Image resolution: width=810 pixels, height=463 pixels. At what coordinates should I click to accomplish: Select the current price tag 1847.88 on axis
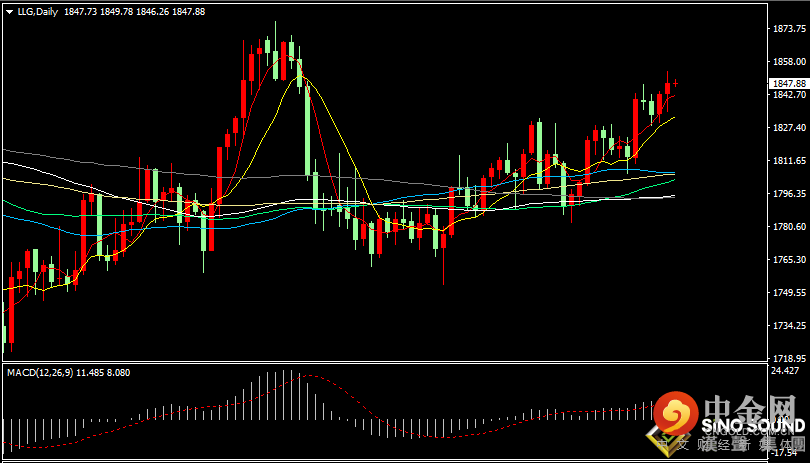tap(789, 84)
